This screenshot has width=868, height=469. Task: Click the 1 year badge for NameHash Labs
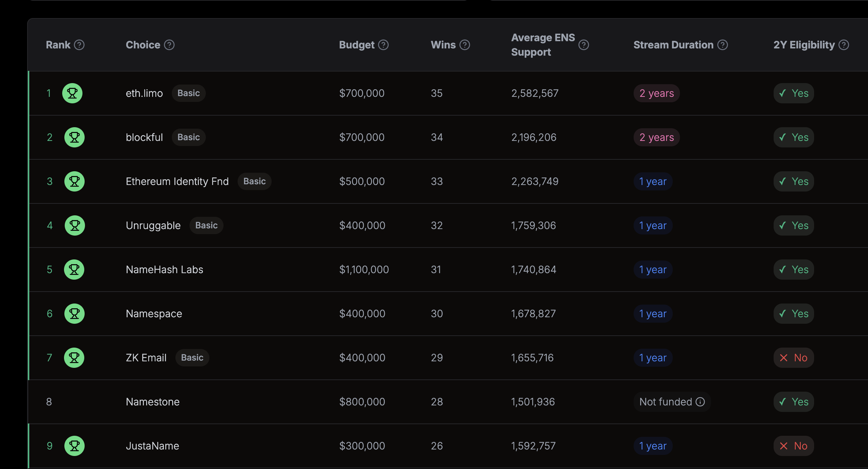point(653,270)
